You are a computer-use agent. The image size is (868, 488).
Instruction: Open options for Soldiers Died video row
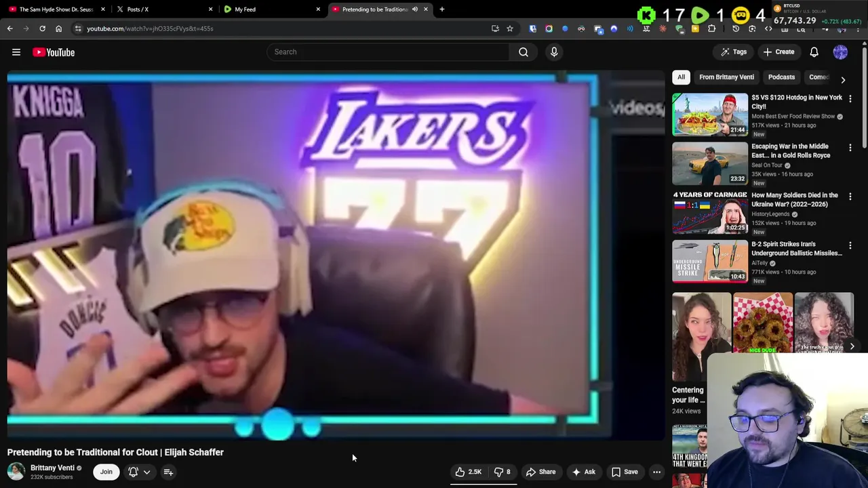tap(850, 197)
